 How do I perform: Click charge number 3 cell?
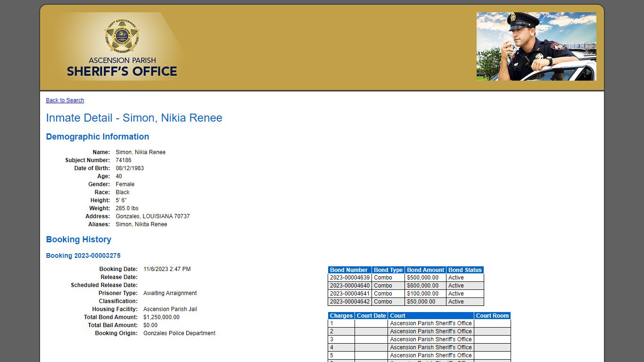click(x=341, y=339)
